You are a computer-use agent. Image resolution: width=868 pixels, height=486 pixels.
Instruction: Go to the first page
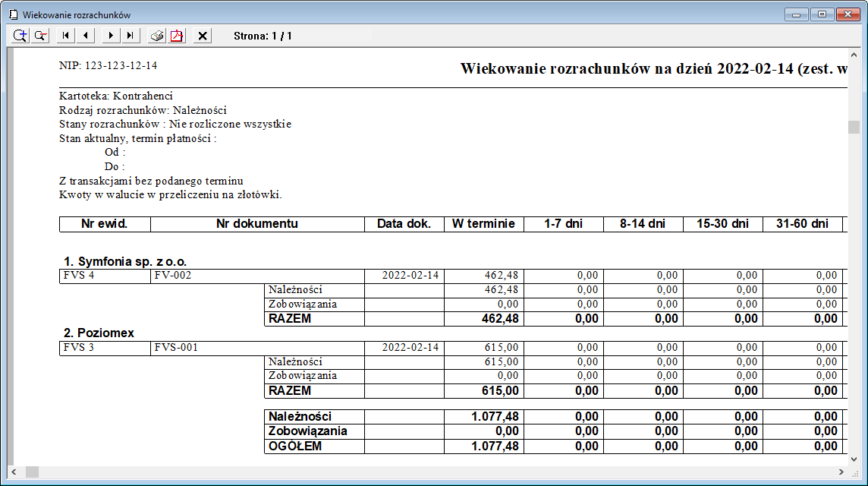click(66, 36)
